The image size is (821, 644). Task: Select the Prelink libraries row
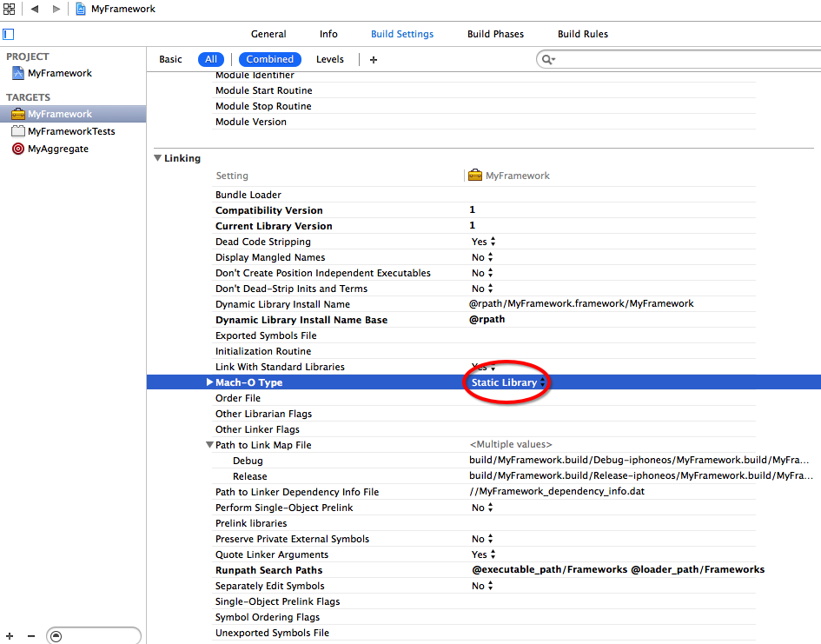[x=485, y=523]
